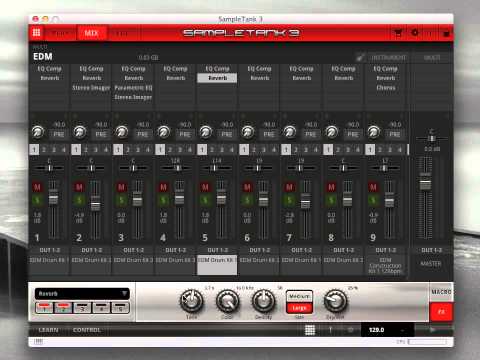
Task: Click the send knob on channel 6
Action: tap(248, 132)
